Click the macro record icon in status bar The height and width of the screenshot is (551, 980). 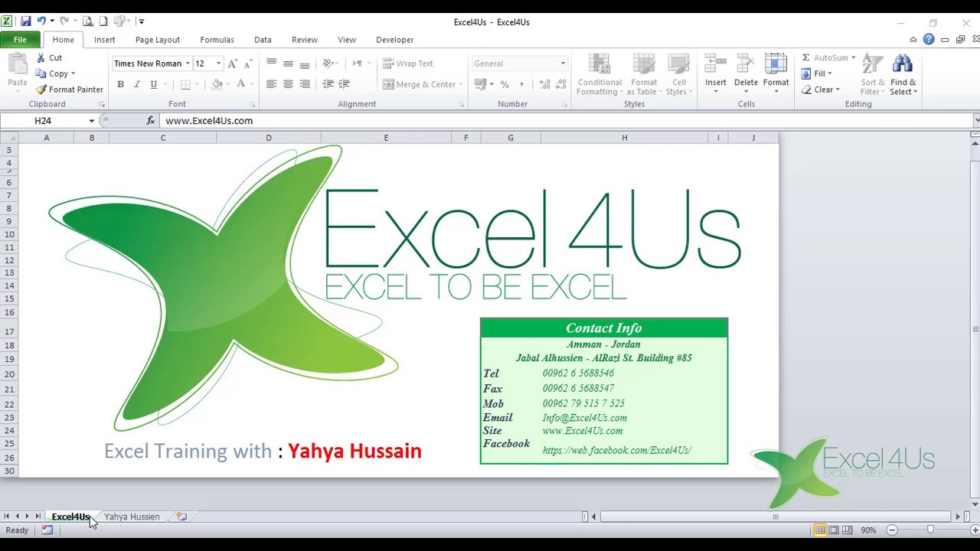(x=47, y=530)
